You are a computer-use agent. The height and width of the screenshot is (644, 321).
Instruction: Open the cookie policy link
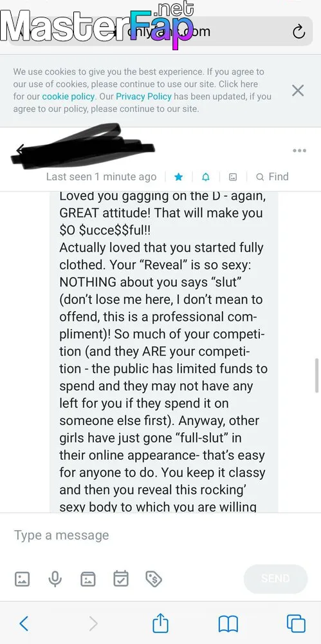click(69, 97)
